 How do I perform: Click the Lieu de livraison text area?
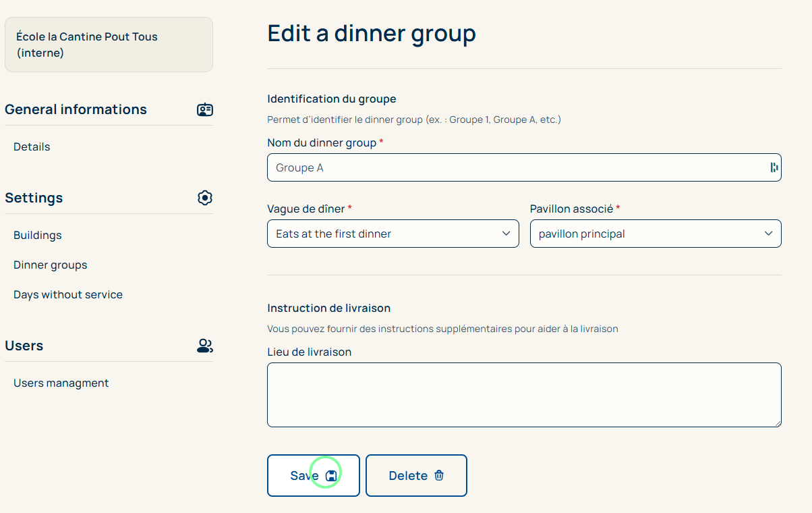tap(524, 395)
